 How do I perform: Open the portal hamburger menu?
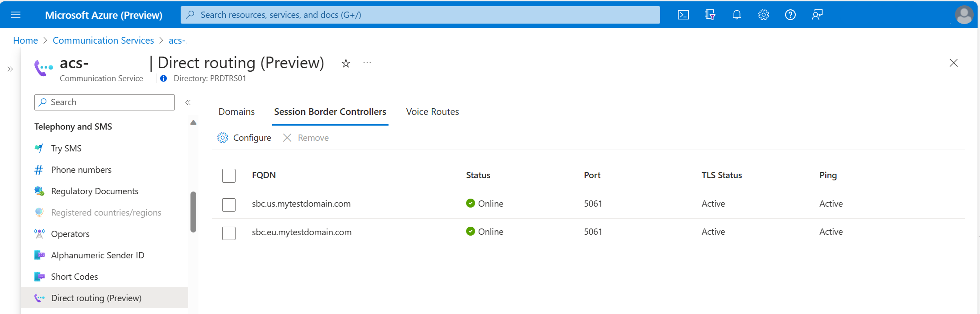[x=16, y=15]
